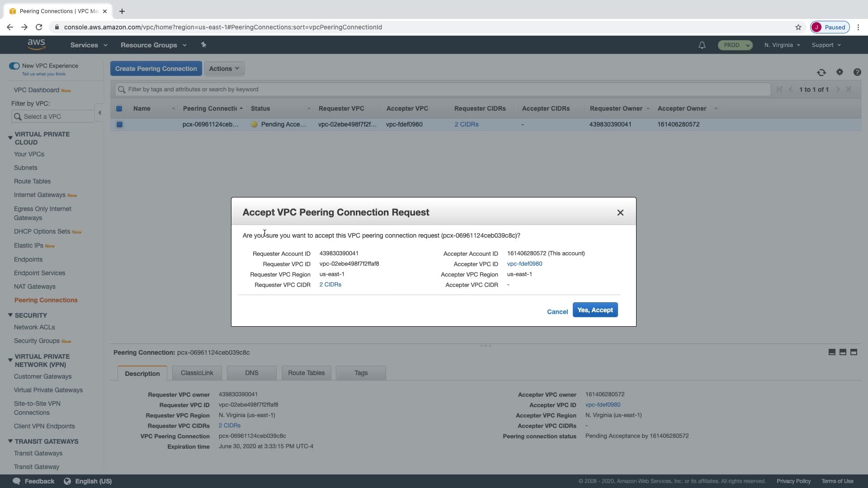The image size is (868, 488).
Task: Open the Services menu
Action: pos(89,45)
